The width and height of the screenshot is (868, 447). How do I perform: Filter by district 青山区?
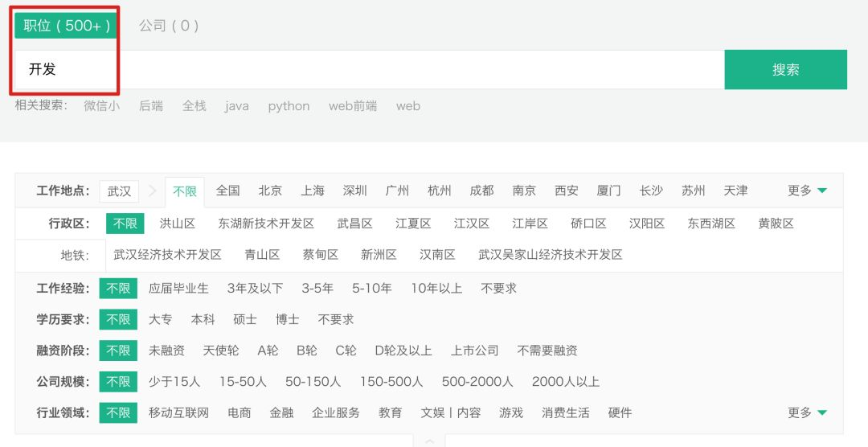pyautogui.click(x=262, y=255)
